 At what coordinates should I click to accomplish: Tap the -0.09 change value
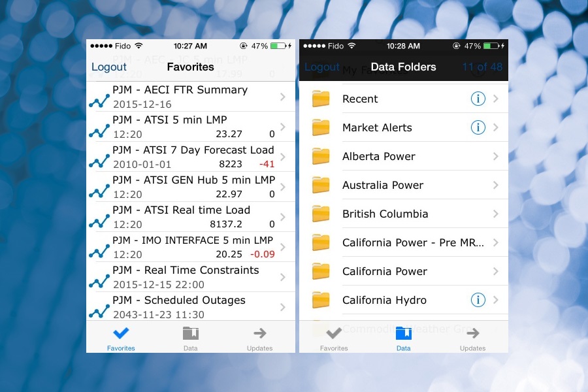coord(263,254)
